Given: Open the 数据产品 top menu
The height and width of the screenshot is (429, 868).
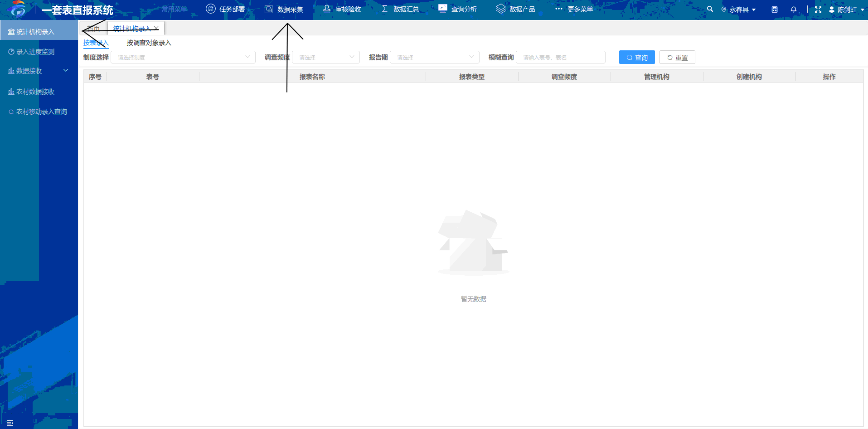Looking at the screenshot, I should (516, 9).
